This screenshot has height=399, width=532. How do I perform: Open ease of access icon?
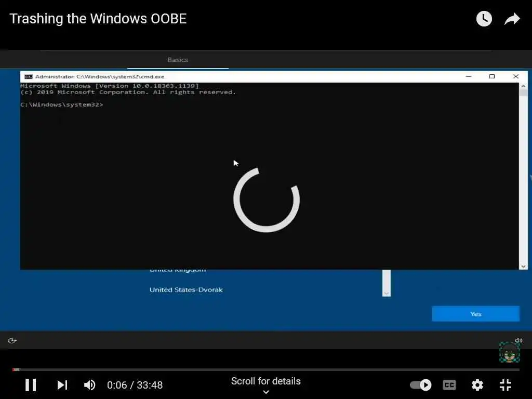tap(12, 340)
